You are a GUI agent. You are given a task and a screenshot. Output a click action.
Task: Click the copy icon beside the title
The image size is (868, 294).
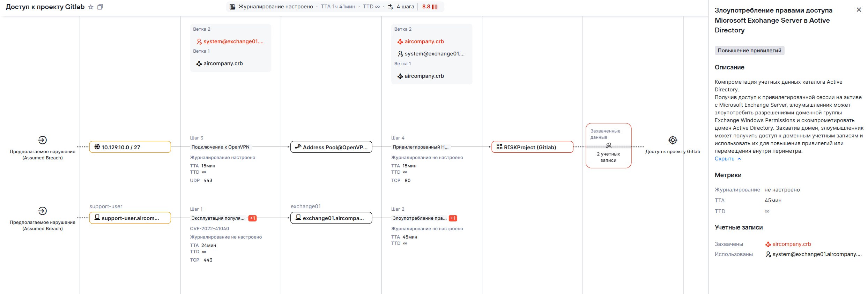point(100,7)
